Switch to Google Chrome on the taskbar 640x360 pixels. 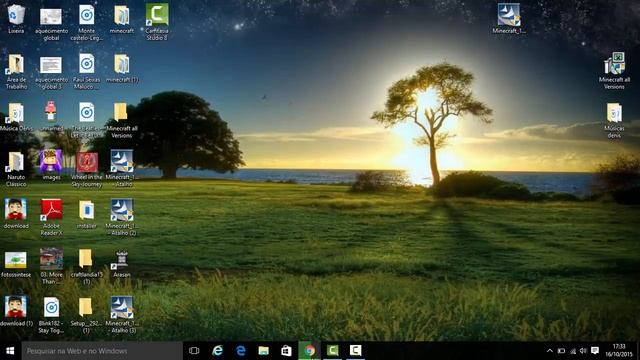[x=309, y=351]
